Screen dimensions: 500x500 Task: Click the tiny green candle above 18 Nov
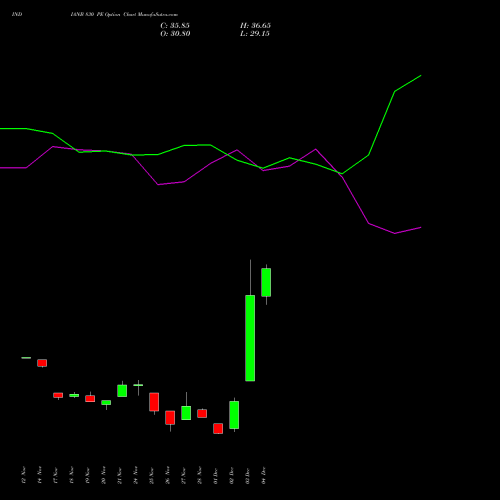pyautogui.click(x=74, y=395)
